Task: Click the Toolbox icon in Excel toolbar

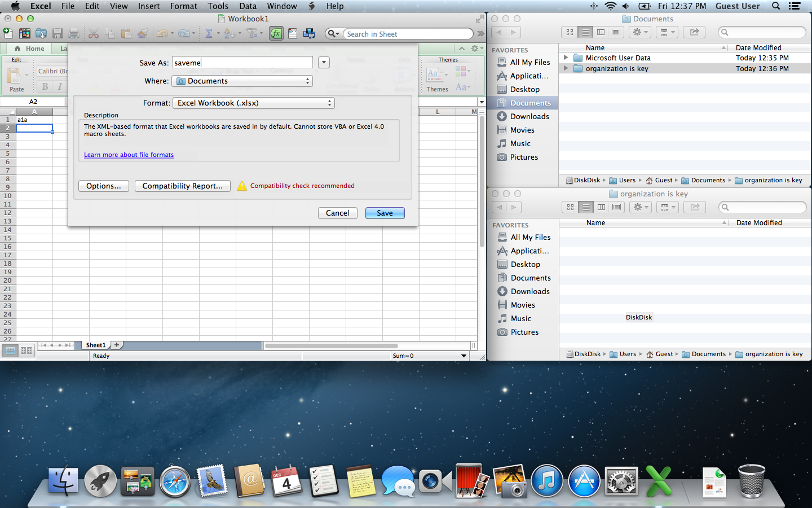Action: pyautogui.click(x=293, y=34)
